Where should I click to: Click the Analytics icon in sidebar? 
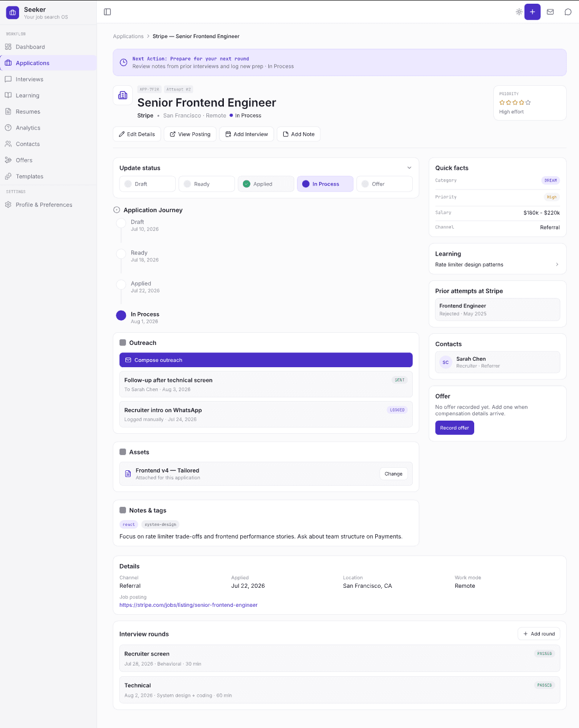tap(8, 128)
